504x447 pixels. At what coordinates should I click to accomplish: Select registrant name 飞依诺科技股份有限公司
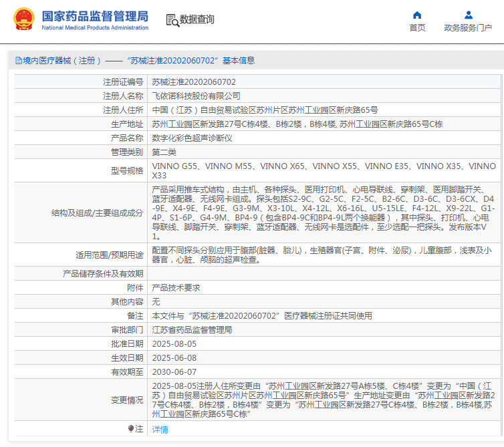pos(196,96)
